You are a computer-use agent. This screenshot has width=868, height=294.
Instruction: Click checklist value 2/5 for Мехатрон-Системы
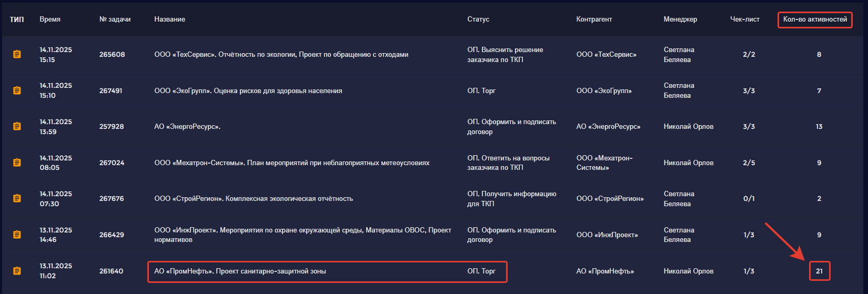pyautogui.click(x=749, y=163)
